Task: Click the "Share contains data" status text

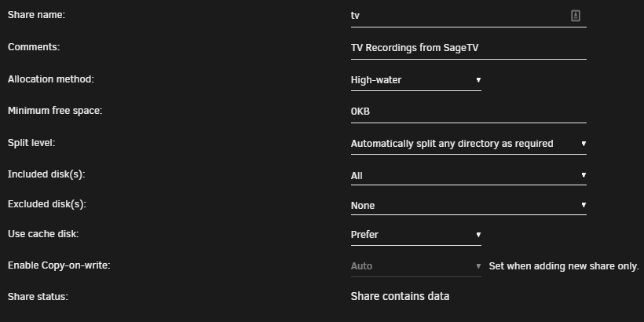Action: tap(400, 297)
